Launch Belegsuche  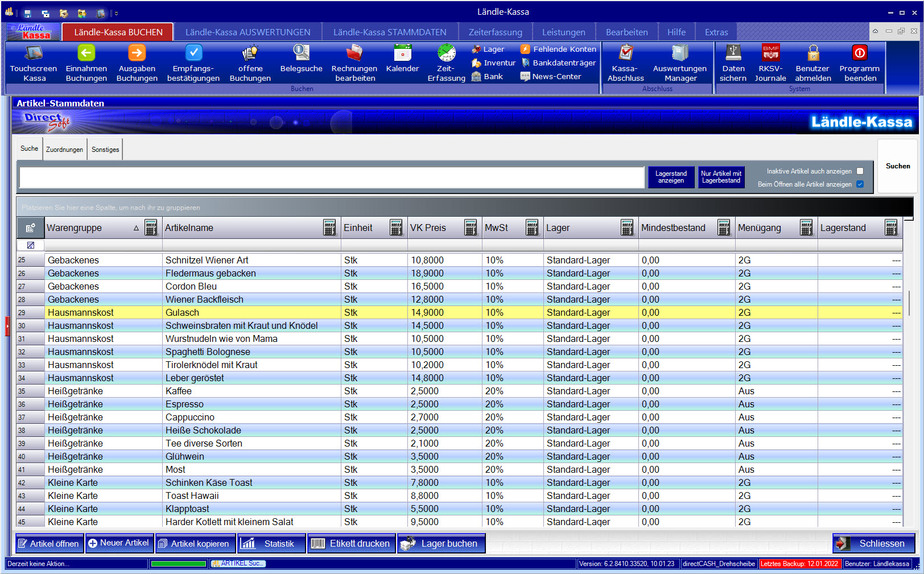(x=301, y=59)
